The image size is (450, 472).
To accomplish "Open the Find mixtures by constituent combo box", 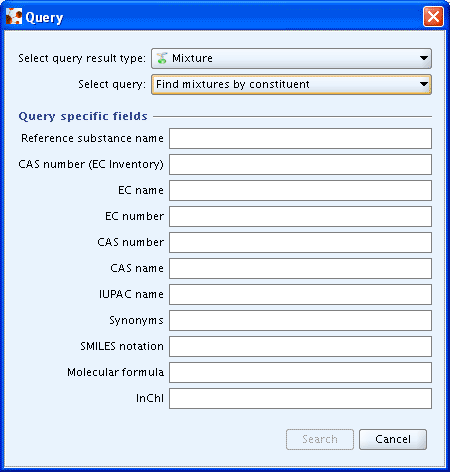I will pyautogui.click(x=291, y=84).
